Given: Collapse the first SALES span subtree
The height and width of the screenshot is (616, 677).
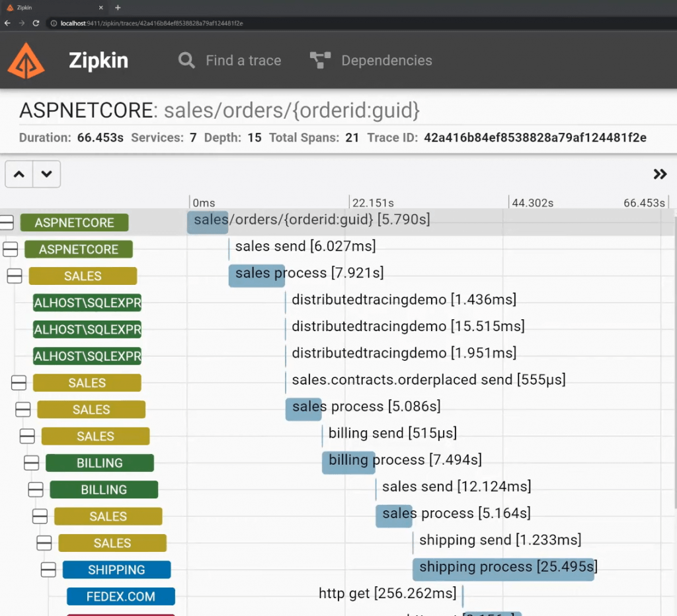Looking at the screenshot, I should [15, 276].
